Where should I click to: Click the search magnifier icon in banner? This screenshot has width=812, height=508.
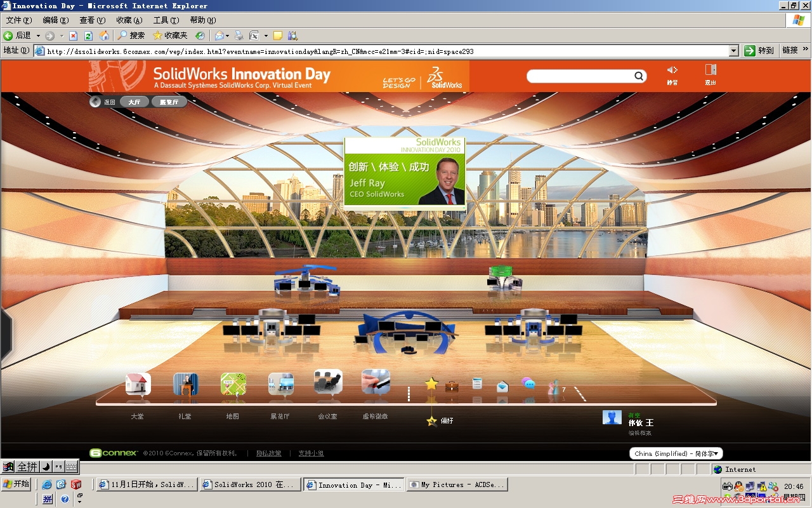point(639,76)
